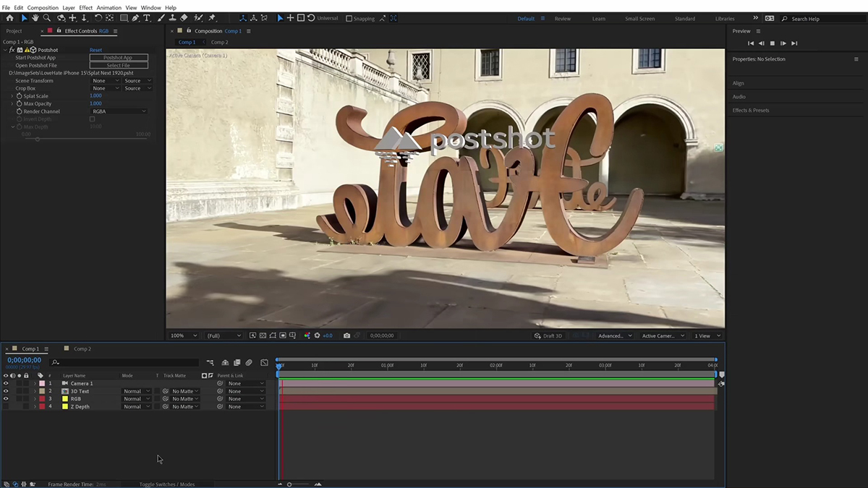Enable the Snapping checkbox
868x488 pixels.
[x=349, y=19]
